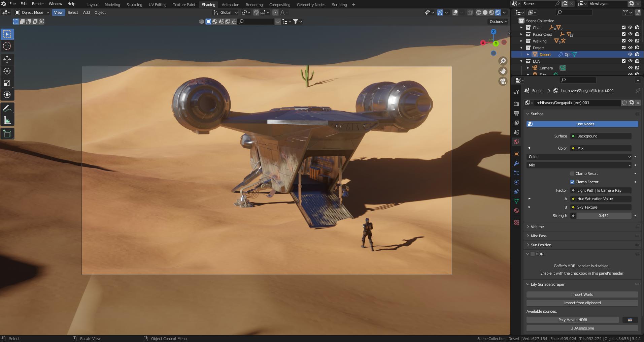The width and height of the screenshot is (644, 342).
Task: Open the Render properties tab
Action: [516, 104]
